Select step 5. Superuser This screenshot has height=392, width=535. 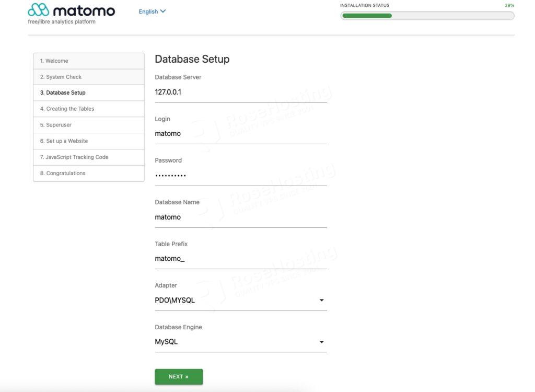[89, 124]
